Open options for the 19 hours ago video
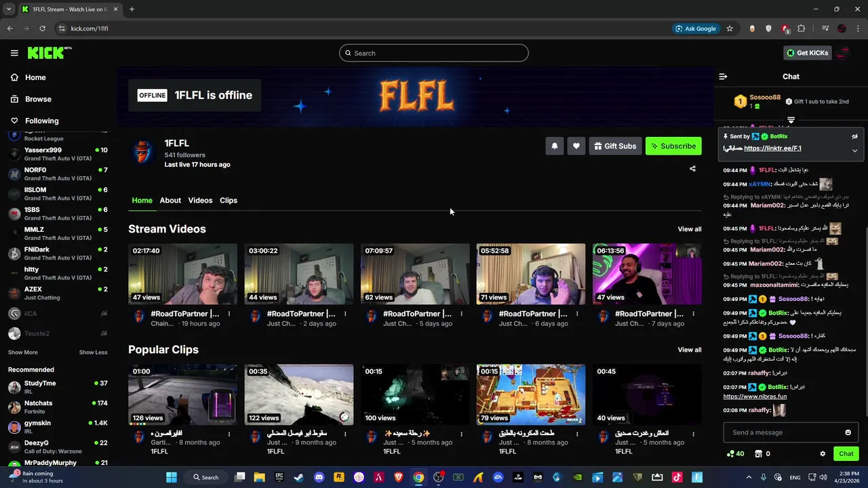The image size is (868, 488). coord(229,314)
